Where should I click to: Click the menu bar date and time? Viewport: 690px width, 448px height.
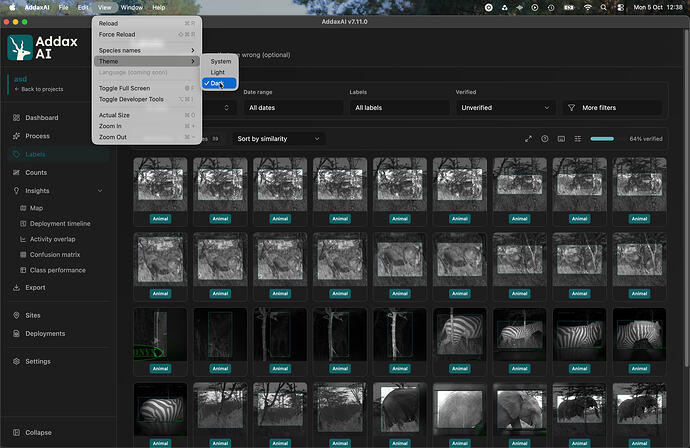tap(658, 7)
